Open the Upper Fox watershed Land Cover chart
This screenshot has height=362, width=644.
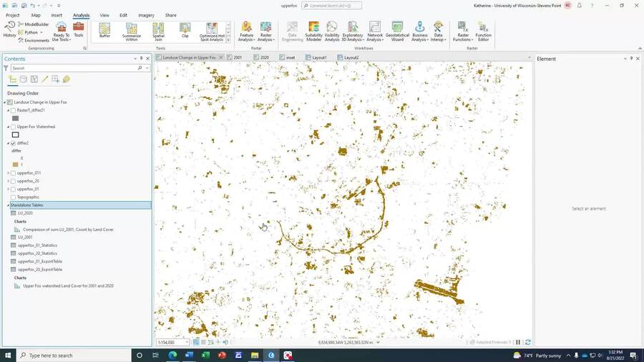68,286
